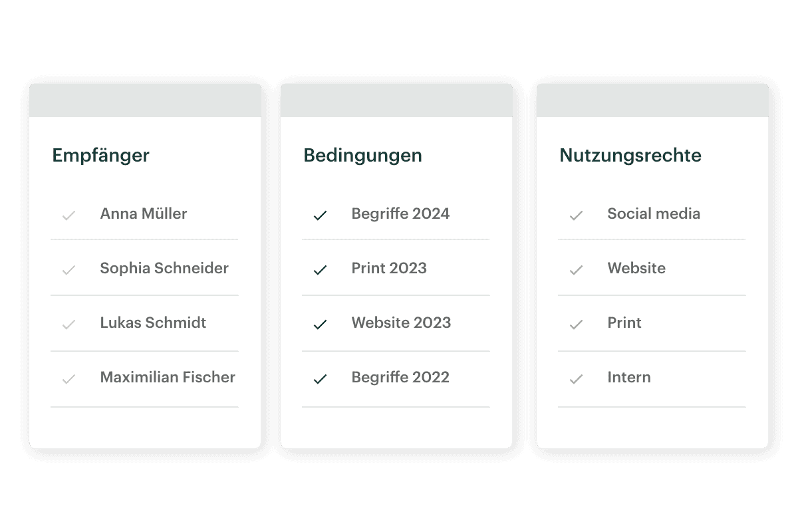
Task: Activate the Intern usage right
Action: click(x=577, y=378)
